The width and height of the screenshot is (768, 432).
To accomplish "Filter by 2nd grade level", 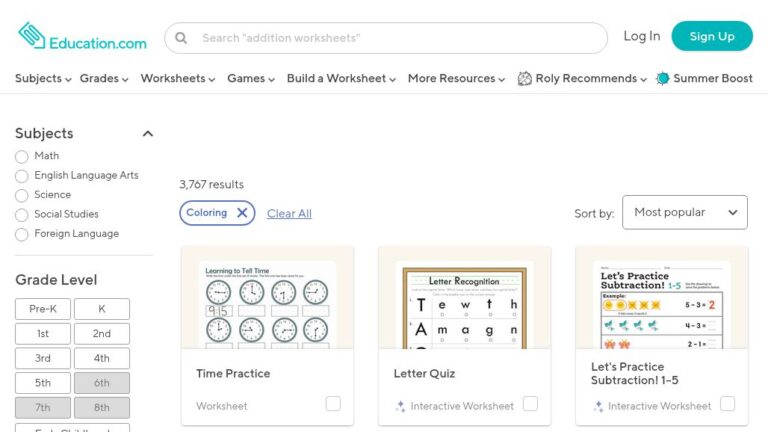I will [102, 334].
